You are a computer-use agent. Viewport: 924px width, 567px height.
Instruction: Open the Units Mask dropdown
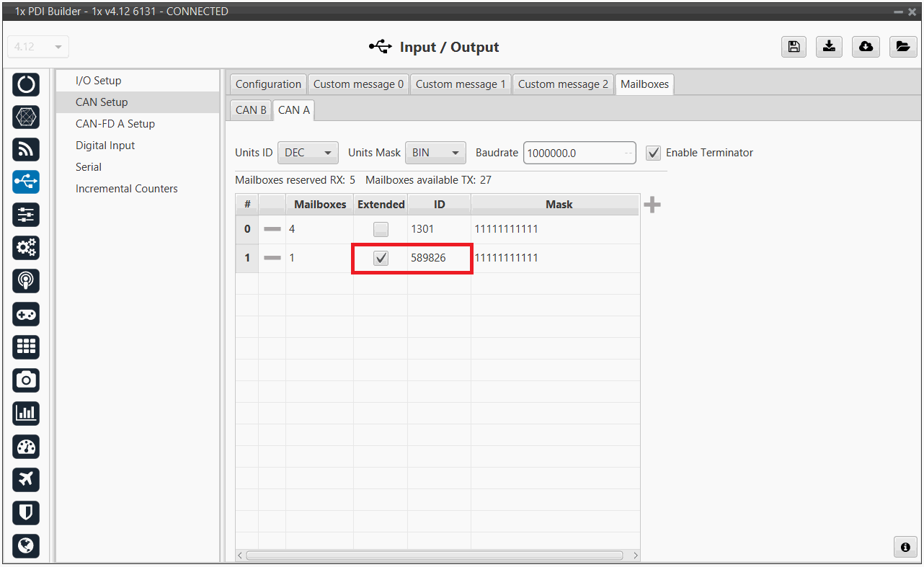tap(435, 153)
